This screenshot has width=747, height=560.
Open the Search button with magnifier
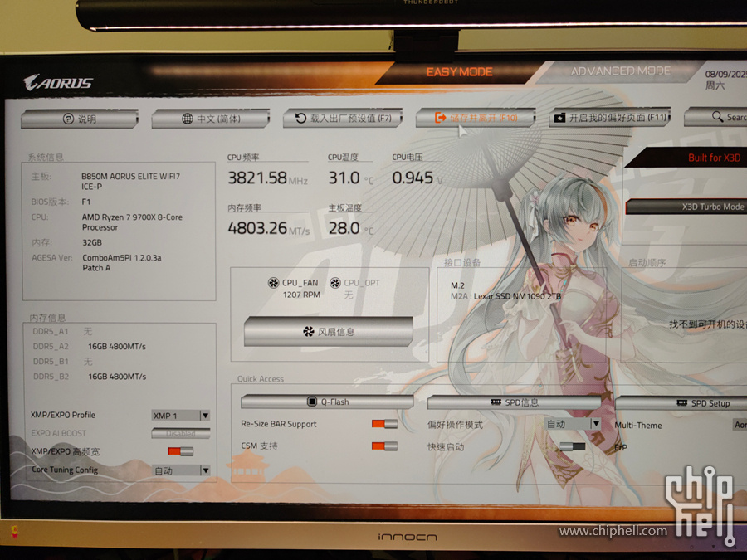pyautogui.click(x=715, y=117)
